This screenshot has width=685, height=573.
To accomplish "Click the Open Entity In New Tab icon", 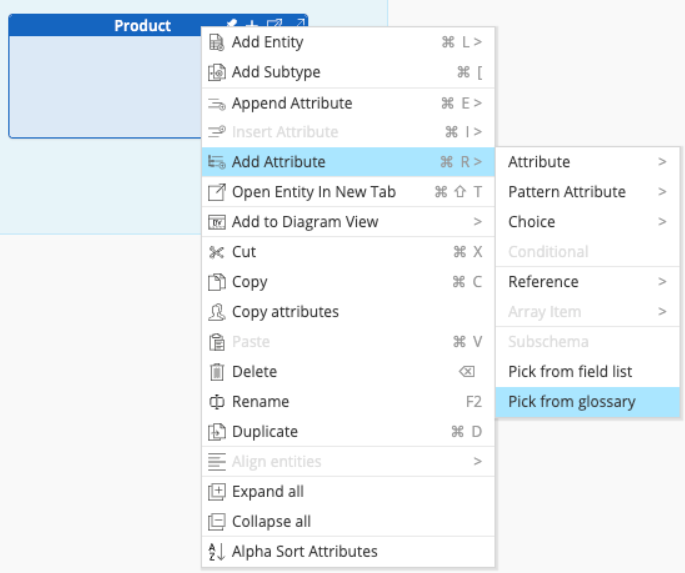I will coord(217,192).
